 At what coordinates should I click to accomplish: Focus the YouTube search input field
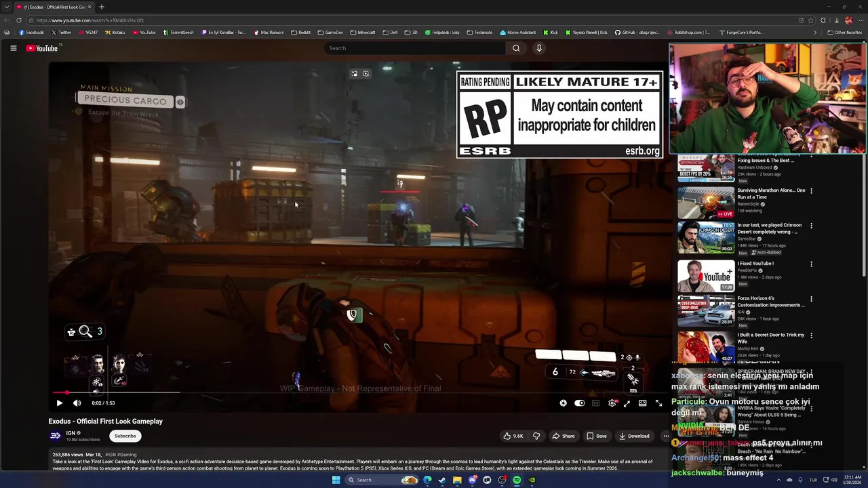coord(415,48)
